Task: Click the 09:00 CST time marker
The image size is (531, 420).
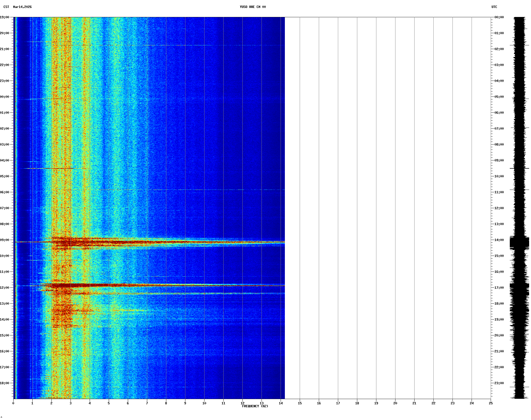Action: point(5,240)
